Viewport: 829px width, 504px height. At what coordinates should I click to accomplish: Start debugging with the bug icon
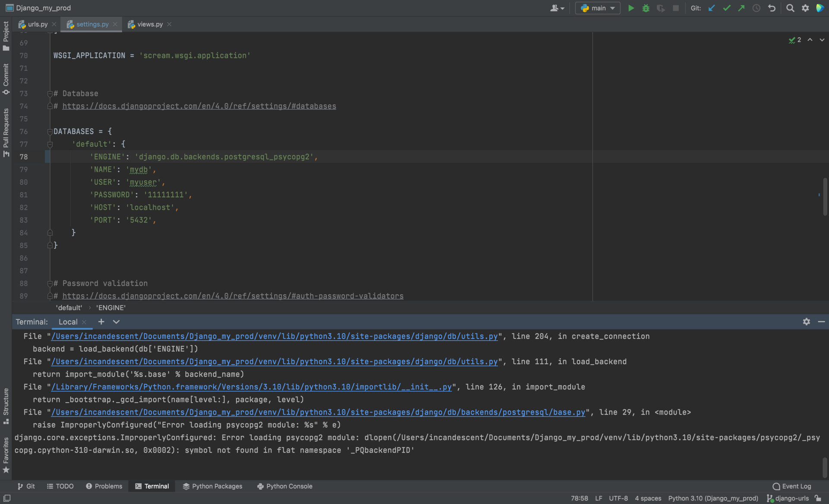click(646, 8)
